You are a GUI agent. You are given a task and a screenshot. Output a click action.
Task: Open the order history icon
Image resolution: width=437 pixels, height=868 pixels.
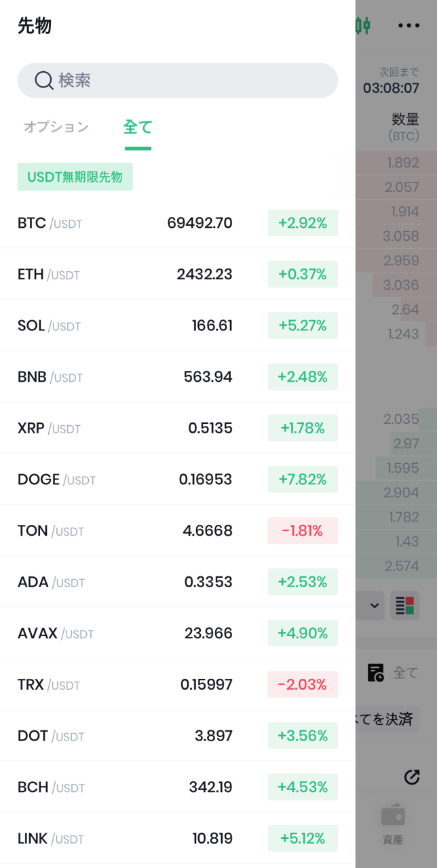376,673
